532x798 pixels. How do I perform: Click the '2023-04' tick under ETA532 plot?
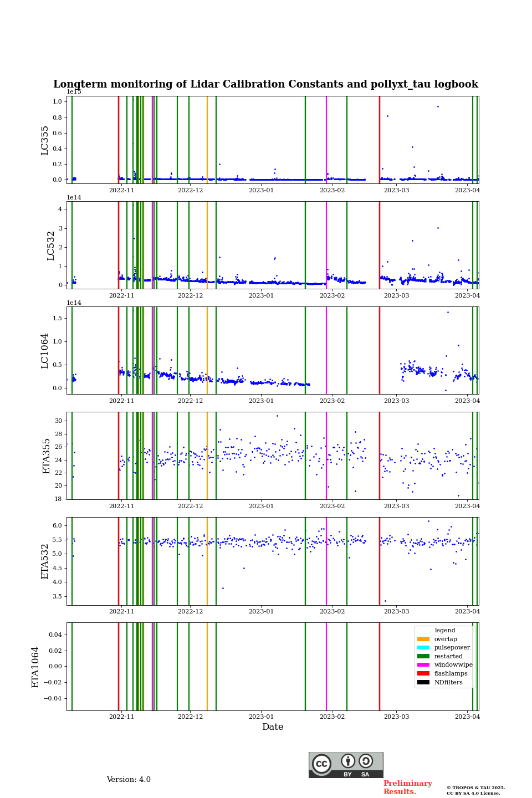click(x=467, y=612)
